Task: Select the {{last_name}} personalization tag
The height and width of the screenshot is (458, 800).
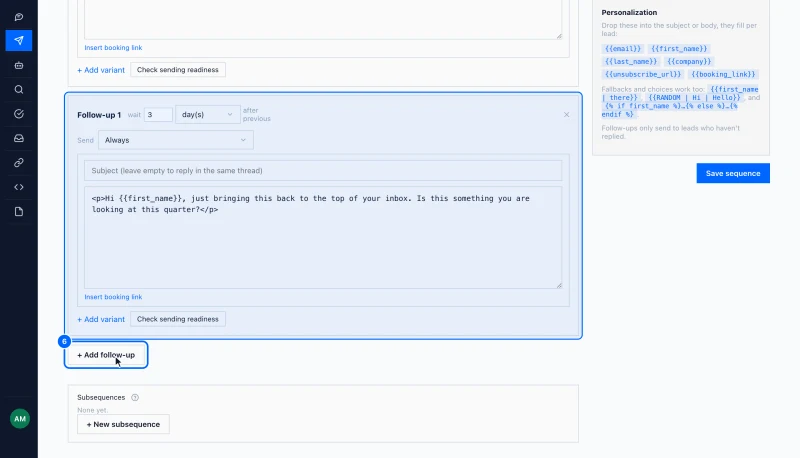Action: 631,61
